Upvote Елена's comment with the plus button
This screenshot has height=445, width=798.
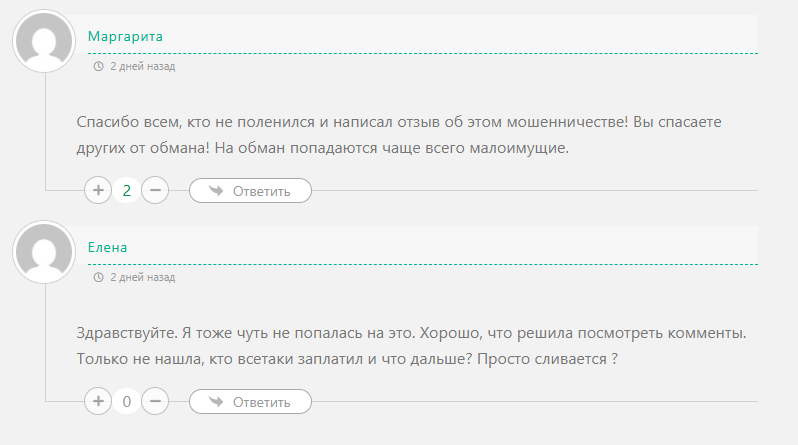point(98,402)
